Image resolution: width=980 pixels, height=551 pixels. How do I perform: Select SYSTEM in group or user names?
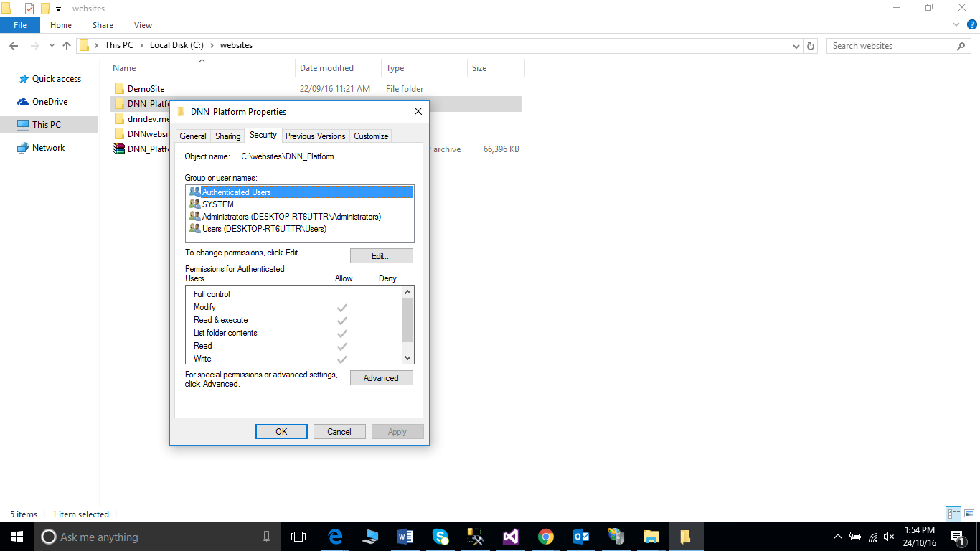217,204
